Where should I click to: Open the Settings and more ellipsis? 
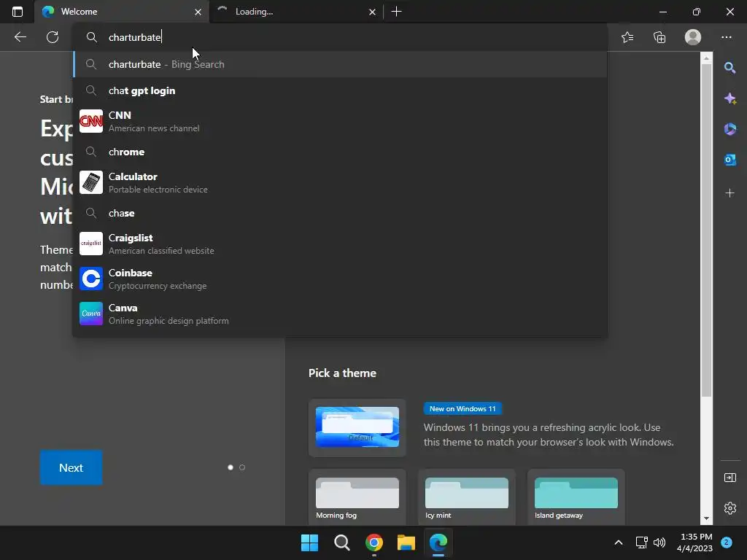tap(726, 37)
